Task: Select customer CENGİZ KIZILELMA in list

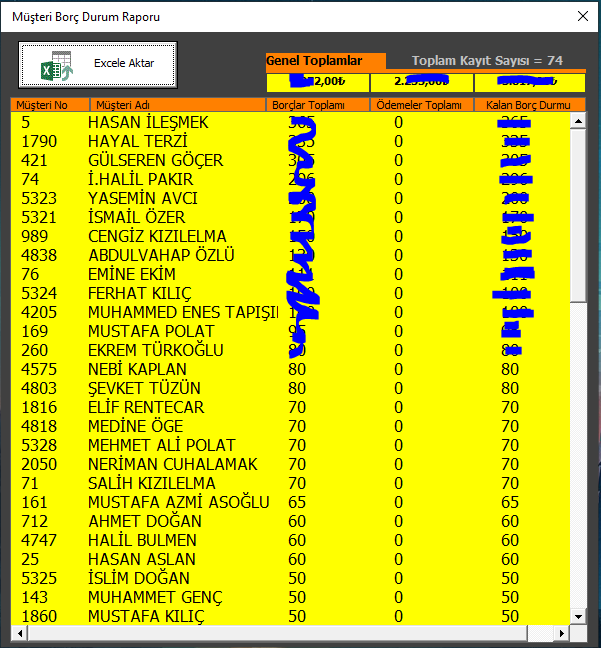Action: [x=157, y=236]
